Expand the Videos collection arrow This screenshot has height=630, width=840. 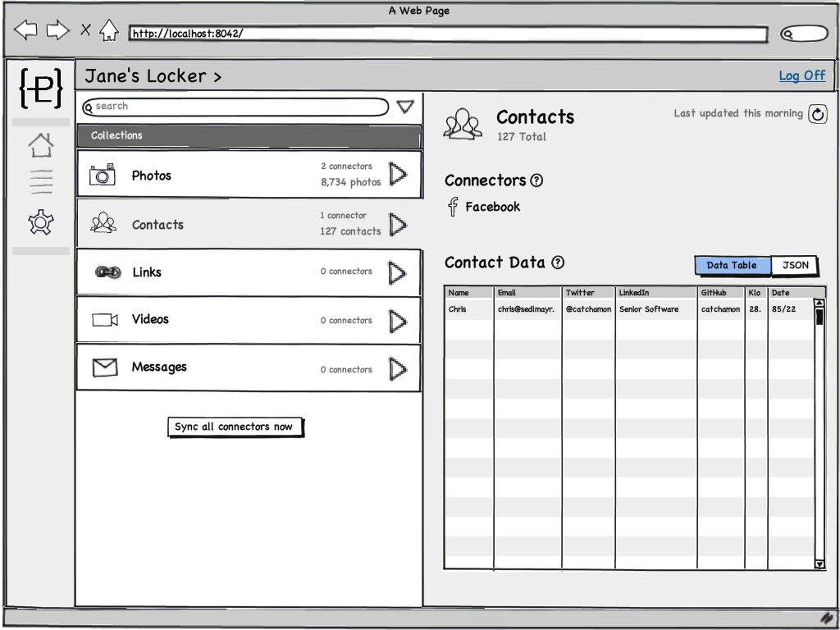tap(398, 322)
